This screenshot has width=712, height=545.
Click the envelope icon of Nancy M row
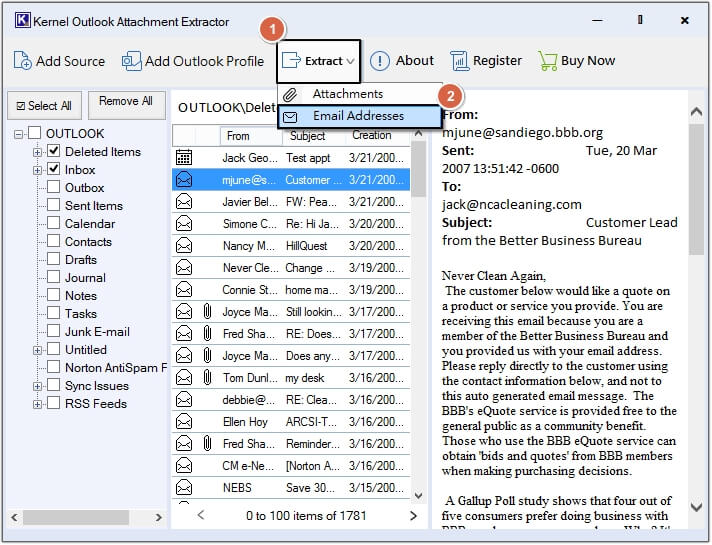[184, 246]
